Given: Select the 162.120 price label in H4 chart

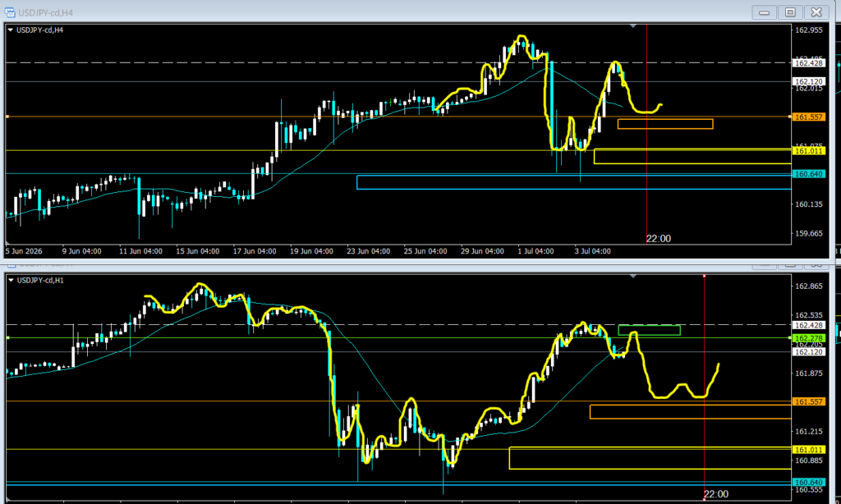Looking at the screenshot, I should click(x=808, y=81).
